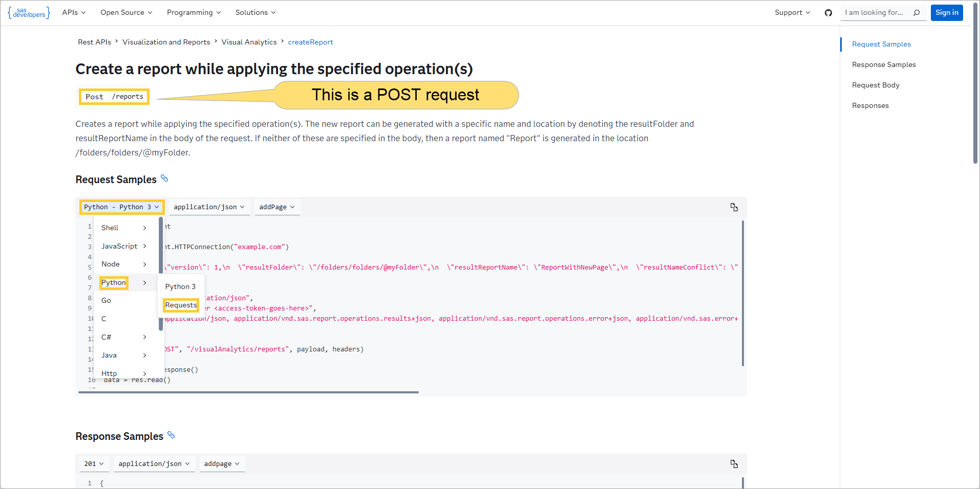Open the 201 response status dropdown

pyautogui.click(x=94, y=463)
